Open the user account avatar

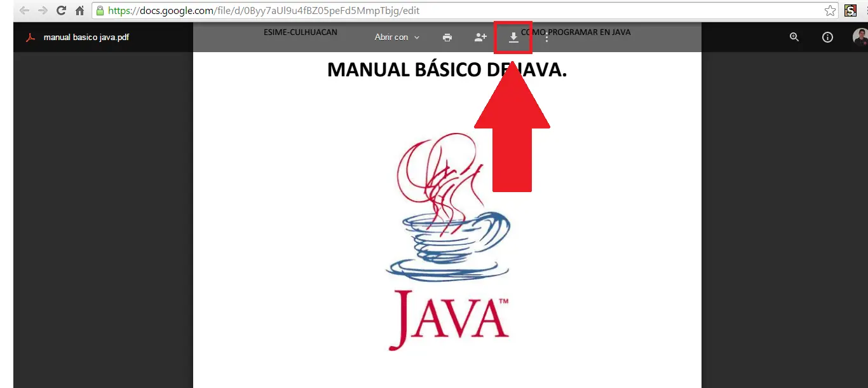pos(860,38)
